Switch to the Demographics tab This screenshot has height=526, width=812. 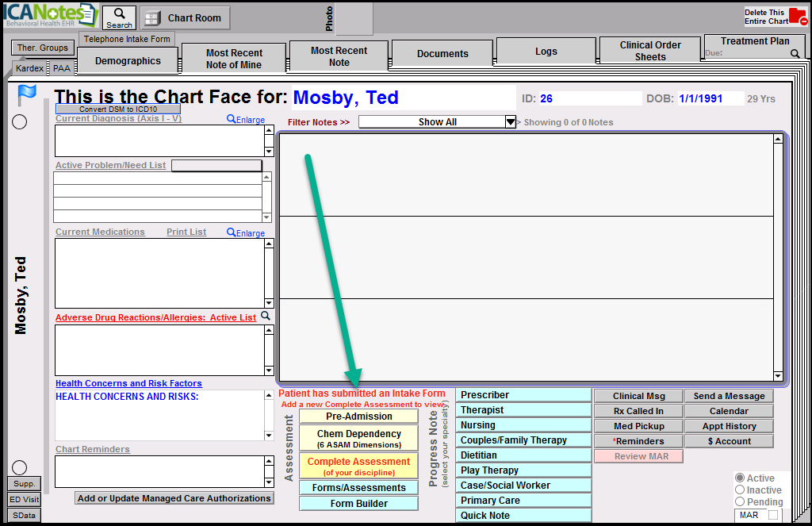(x=128, y=61)
